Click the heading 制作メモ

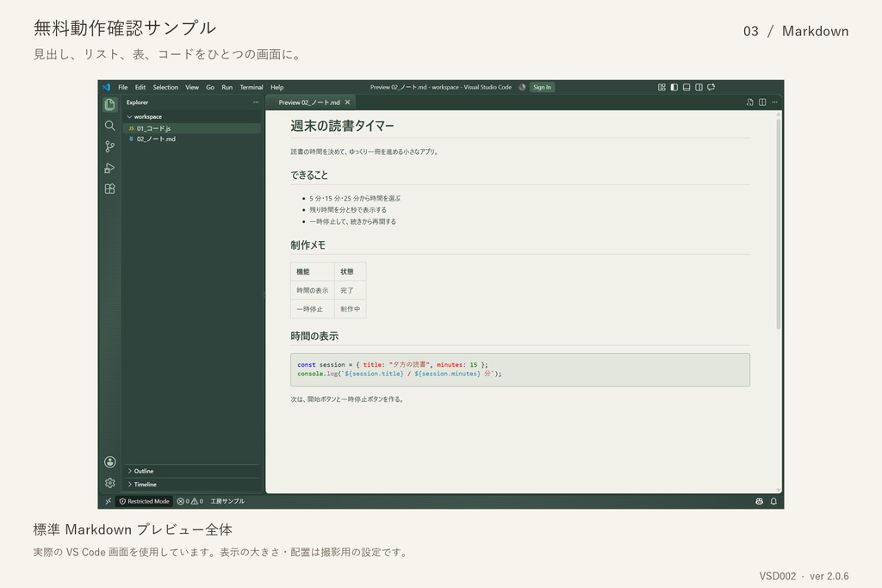pyautogui.click(x=307, y=245)
